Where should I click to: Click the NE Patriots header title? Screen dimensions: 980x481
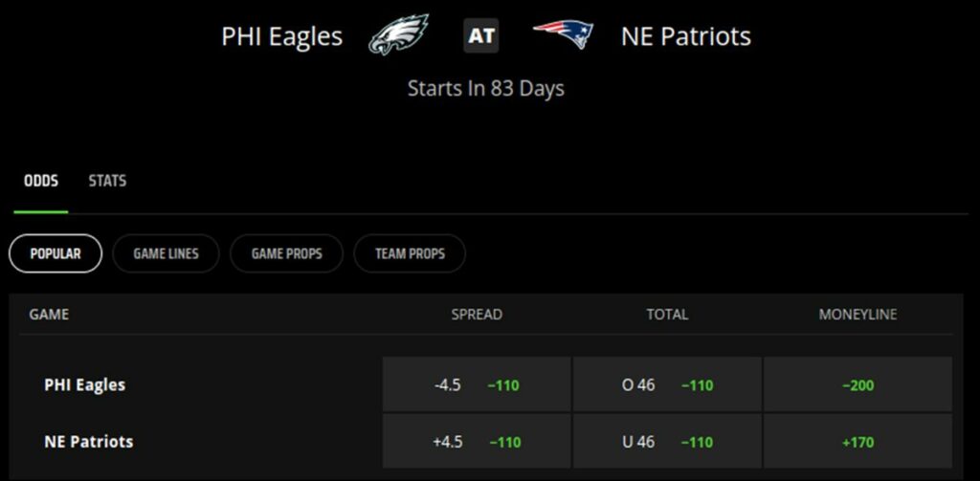[x=685, y=37]
